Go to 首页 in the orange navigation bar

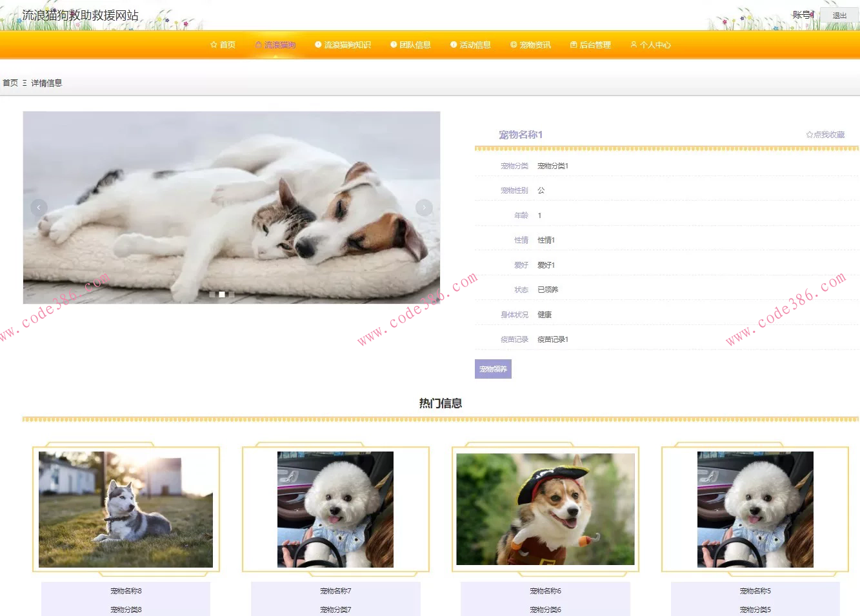[223, 45]
